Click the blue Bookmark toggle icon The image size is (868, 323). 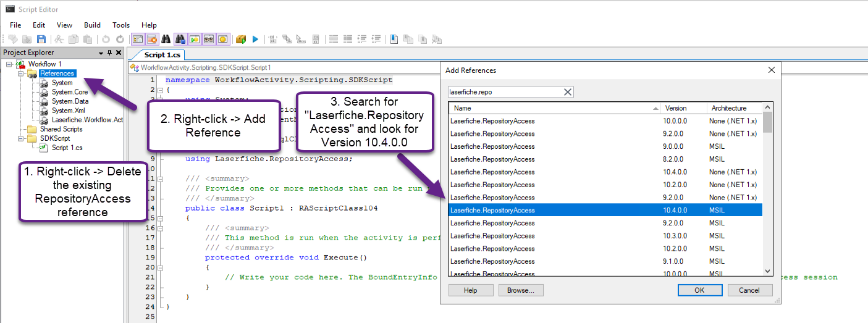394,39
